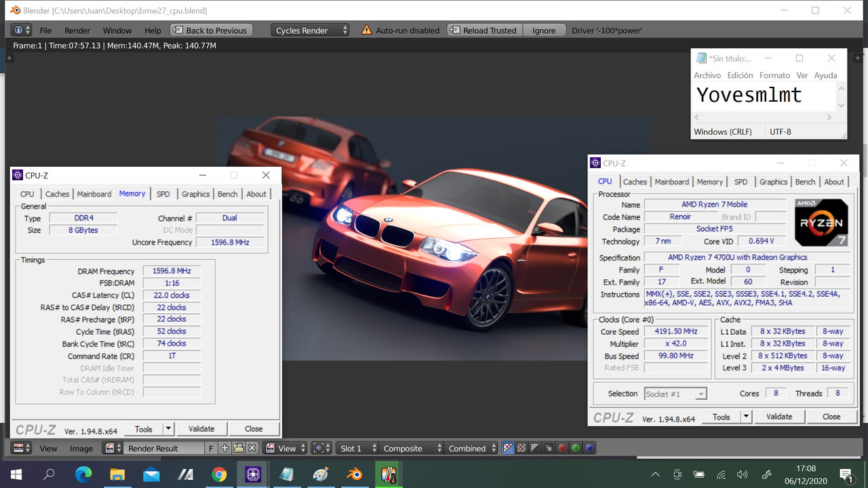
Task: Click the Ryzen 7 logo in CPU-Z
Action: point(821,223)
